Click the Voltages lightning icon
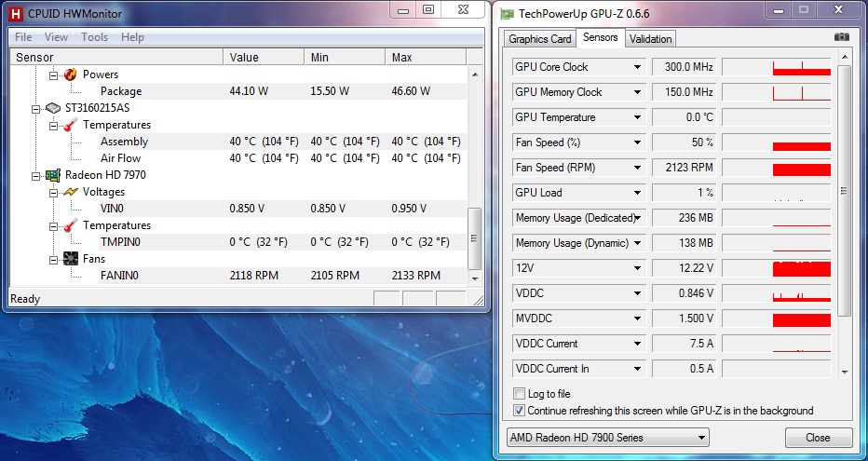 coord(70,192)
